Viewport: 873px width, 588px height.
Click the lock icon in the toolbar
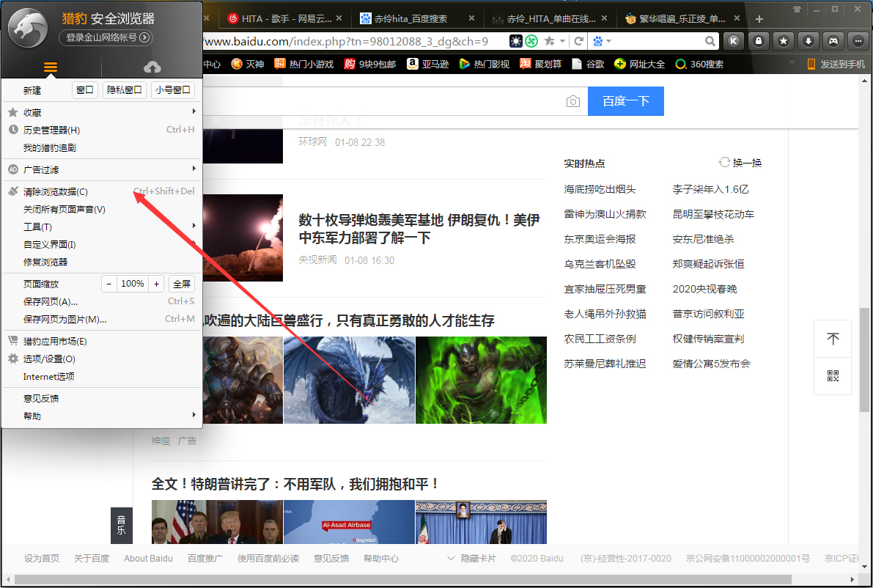point(759,41)
